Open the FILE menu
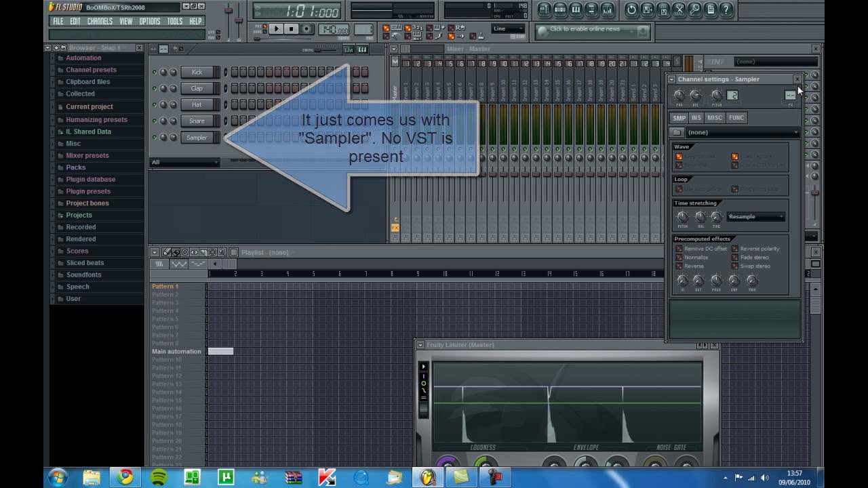Image resolution: width=868 pixels, height=488 pixels. pos(58,21)
